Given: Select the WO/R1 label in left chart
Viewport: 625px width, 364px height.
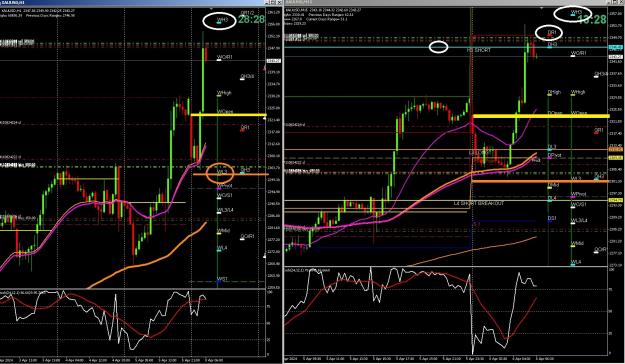Looking at the screenshot, I should 224,57.
